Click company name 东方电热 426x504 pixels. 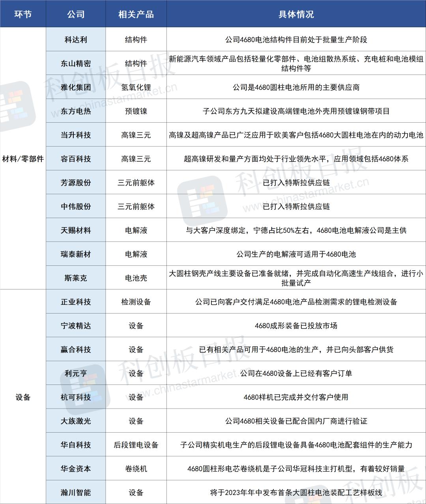coord(76,111)
